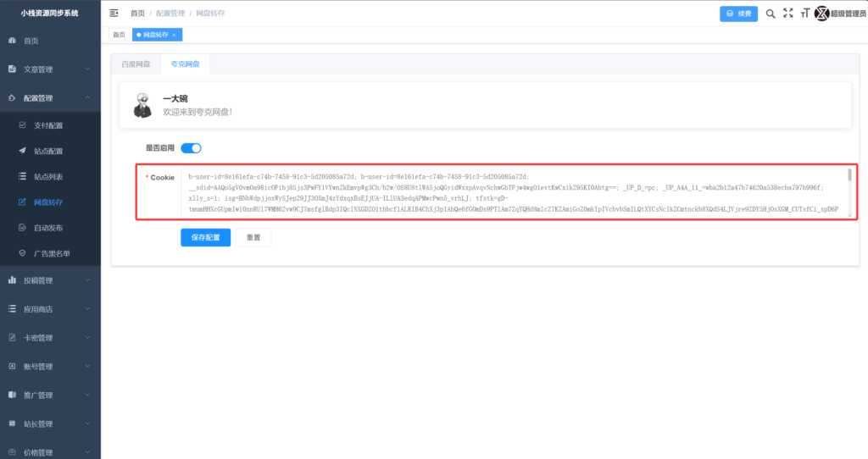Open 广告黑名单 in the sidebar

pyautogui.click(x=52, y=253)
